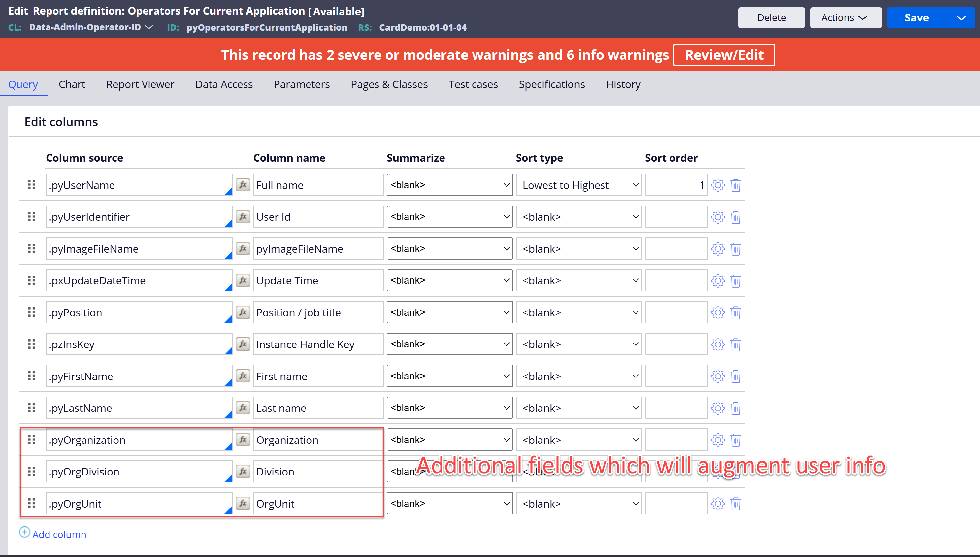Screen dimensions: 980x557
Task: Open function builder icon for pyImageFileName
Action: pyautogui.click(x=243, y=249)
